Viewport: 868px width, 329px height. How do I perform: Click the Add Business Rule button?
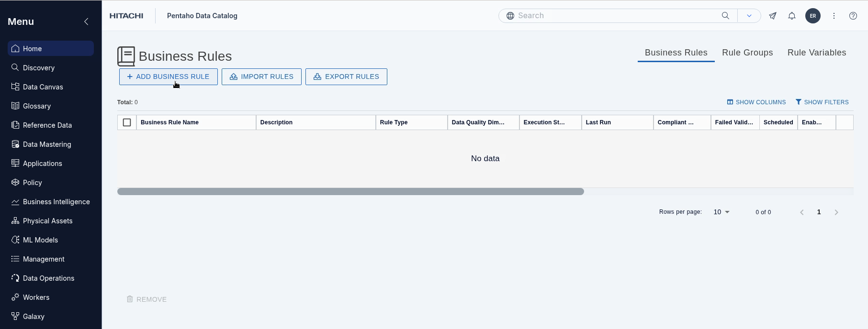(169, 77)
